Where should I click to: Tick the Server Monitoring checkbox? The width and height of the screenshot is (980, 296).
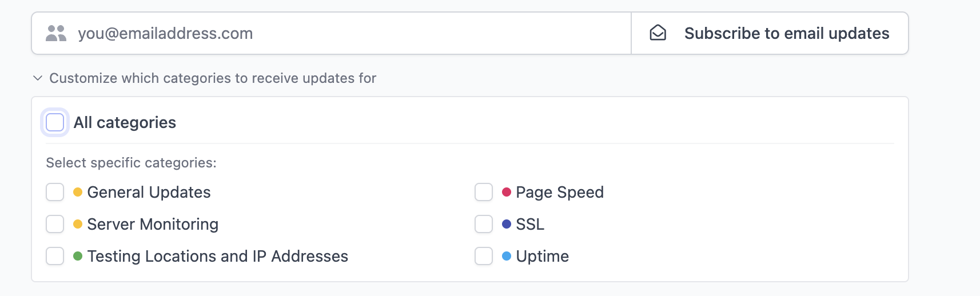(x=55, y=224)
